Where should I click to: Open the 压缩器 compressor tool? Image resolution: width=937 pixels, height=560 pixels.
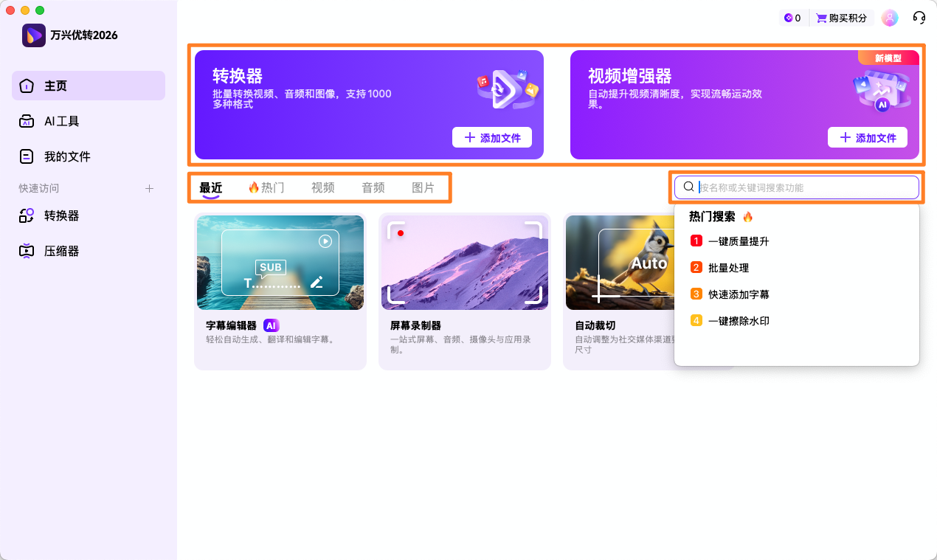pos(62,251)
